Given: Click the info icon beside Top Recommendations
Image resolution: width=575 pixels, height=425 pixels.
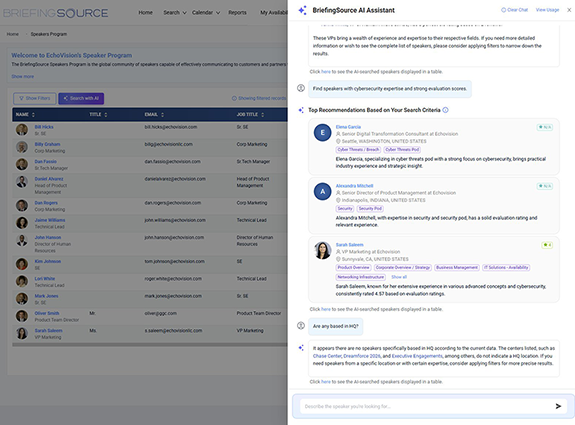Looking at the screenshot, I should 445,110.
